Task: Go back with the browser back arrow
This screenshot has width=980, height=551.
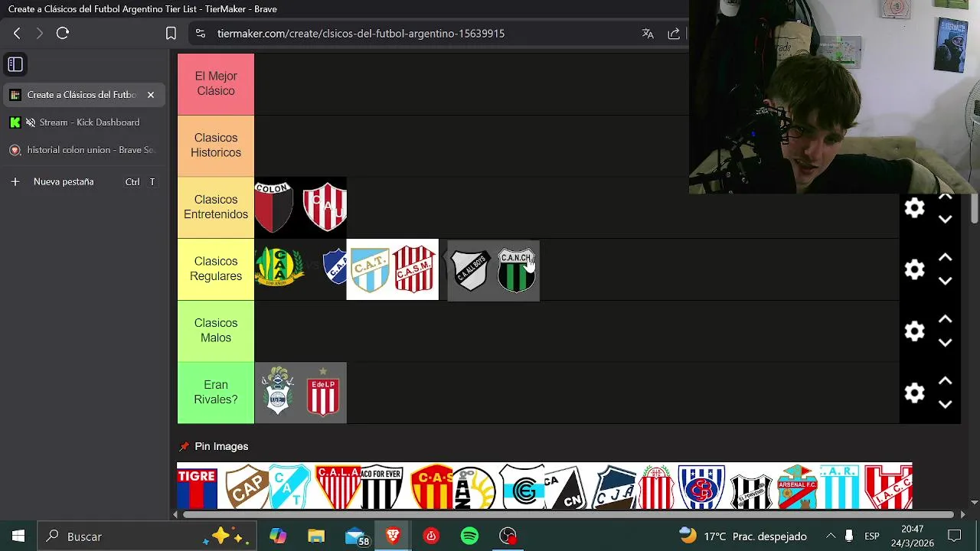Action: (17, 34)
